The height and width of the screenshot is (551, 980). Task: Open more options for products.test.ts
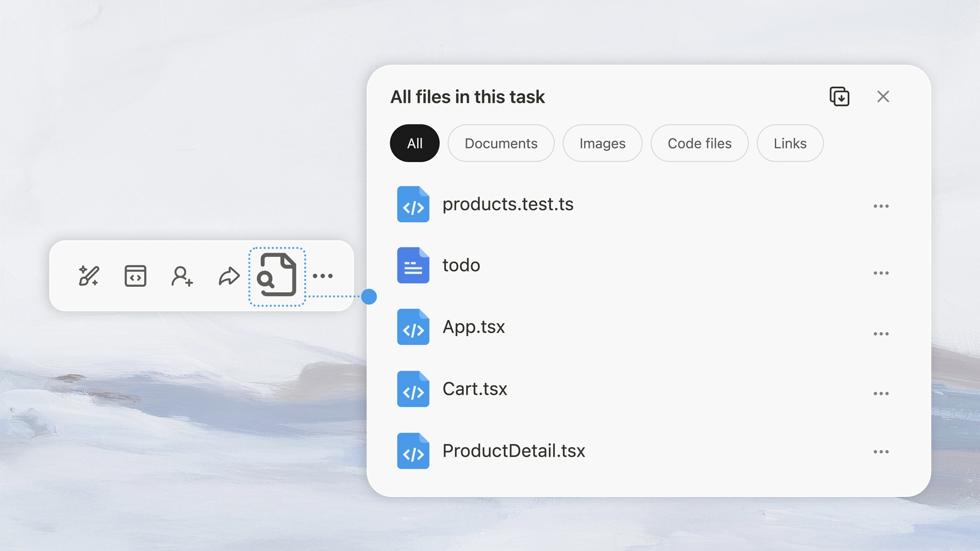coord(881,206)
